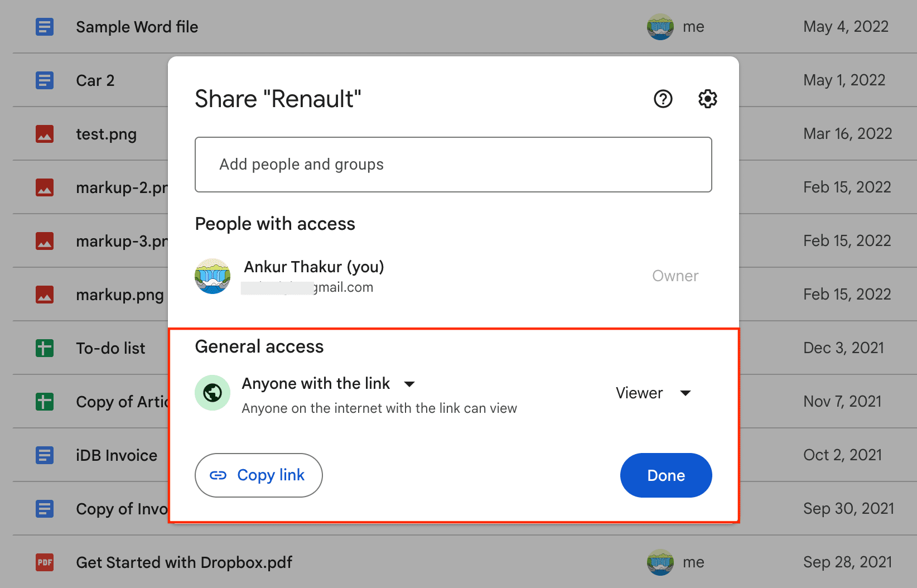This screenshot has width=917, height=588.
Task: Click link chain icon in Copy link button
Action: click(218, 475)
